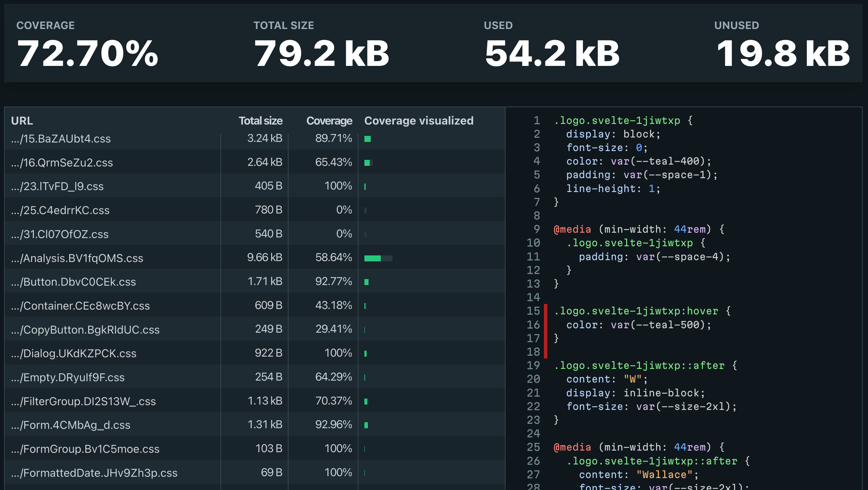
Task: Select the .../Dialog.UKdKZPCK.css entry
Action: click(74, 353)
